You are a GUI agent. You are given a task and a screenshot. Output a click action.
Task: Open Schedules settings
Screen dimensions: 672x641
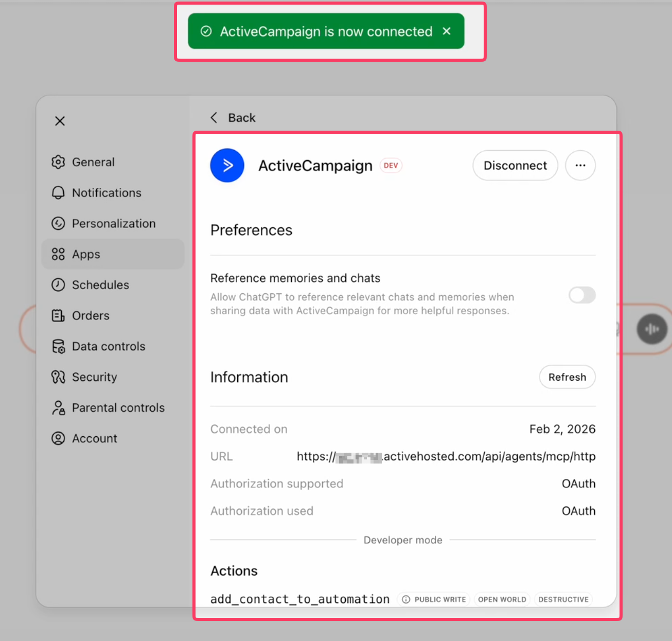[113, 285]
